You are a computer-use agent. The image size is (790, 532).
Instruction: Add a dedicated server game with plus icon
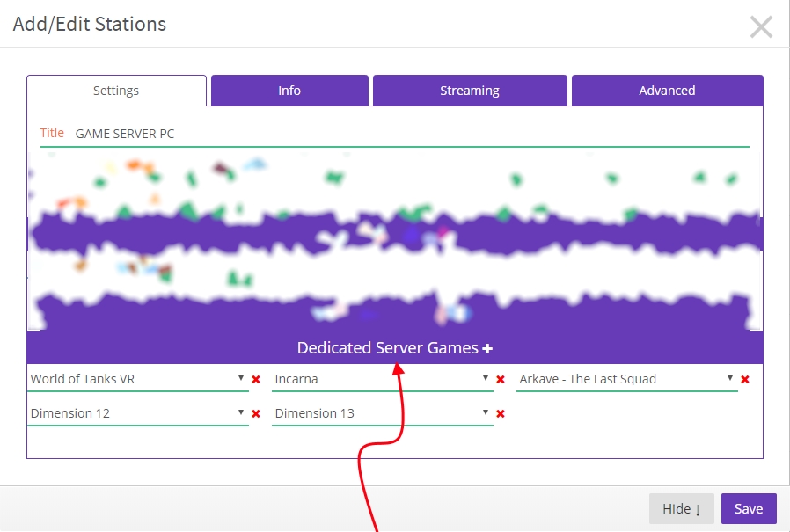[487, 349]
